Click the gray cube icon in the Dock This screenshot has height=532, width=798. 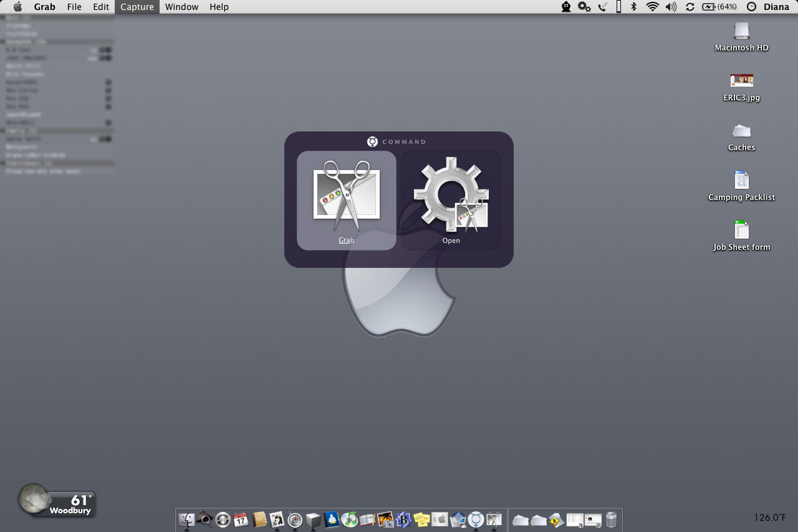[313, 519]
